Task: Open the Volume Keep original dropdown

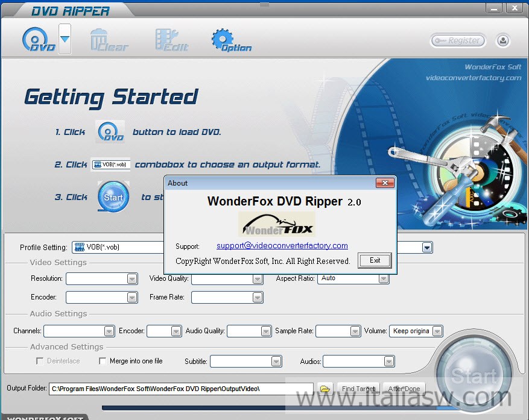Action: 416,331
